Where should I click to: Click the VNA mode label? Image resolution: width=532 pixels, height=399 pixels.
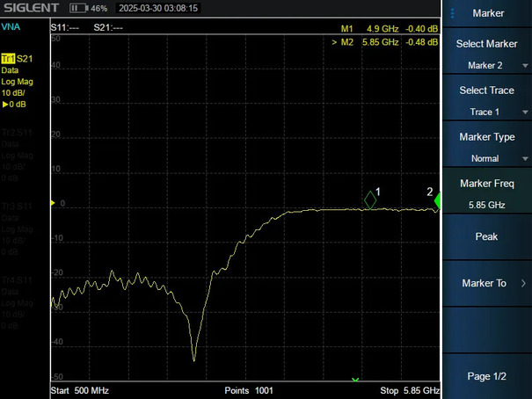11,26
